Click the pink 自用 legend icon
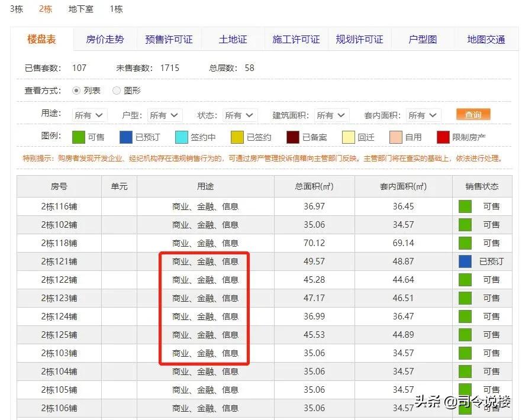Screen dimensions: 522x420 pyautogui.click(x=395, y=137)
